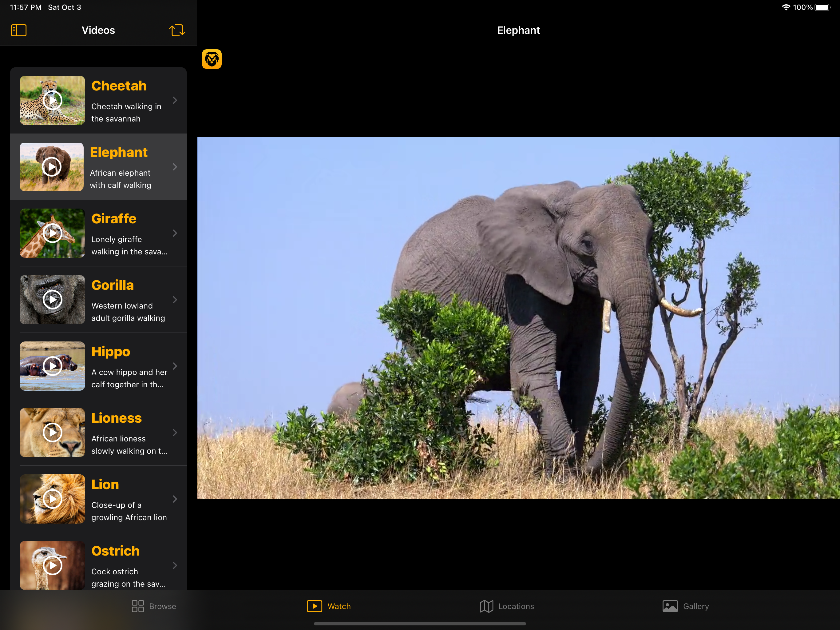Select the Cheetah title text
This screenshot has height=630, width=840.
(x=119, y=86)
